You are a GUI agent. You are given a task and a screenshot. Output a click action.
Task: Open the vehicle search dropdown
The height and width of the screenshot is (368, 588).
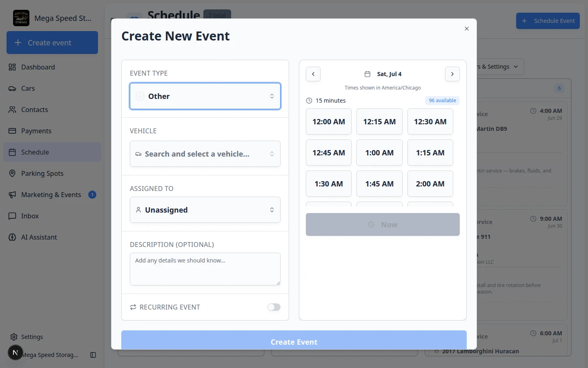pos(205,154)
